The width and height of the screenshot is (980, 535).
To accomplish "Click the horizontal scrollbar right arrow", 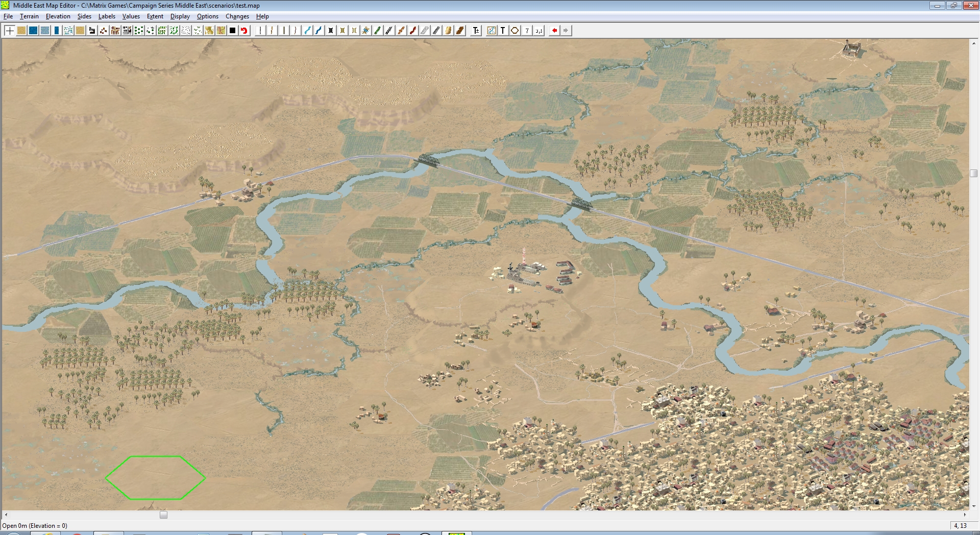I will 965,515.
